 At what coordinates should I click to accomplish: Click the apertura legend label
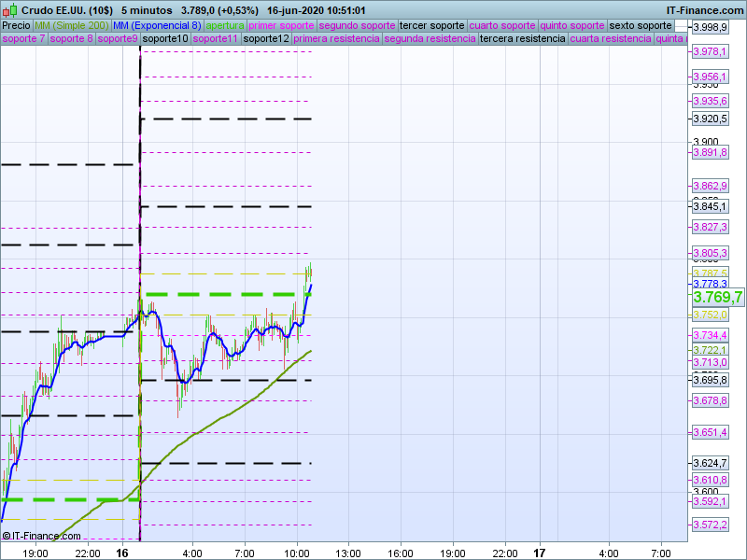[x=225, y=25]
